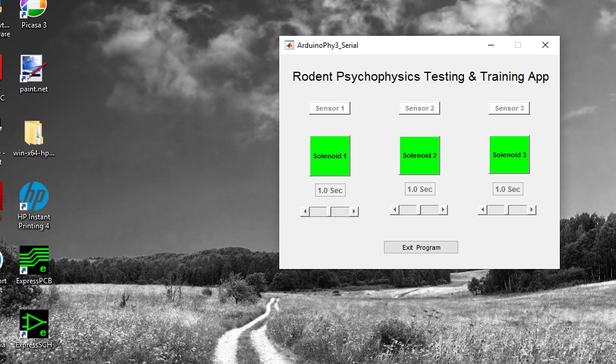Switch off Solenoid 3
The width and height of the screenshot is (616, 364).
click(x=509, y=154)
